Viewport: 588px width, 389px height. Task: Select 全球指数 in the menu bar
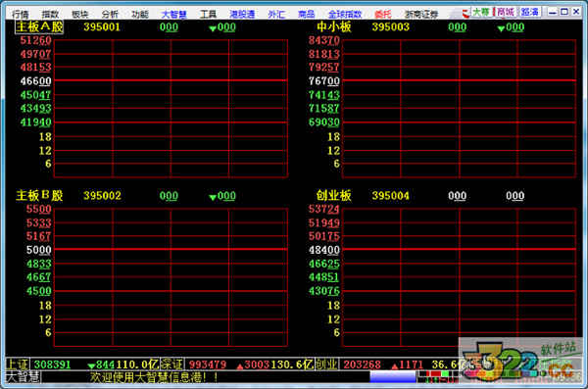[x=345, y=15]
